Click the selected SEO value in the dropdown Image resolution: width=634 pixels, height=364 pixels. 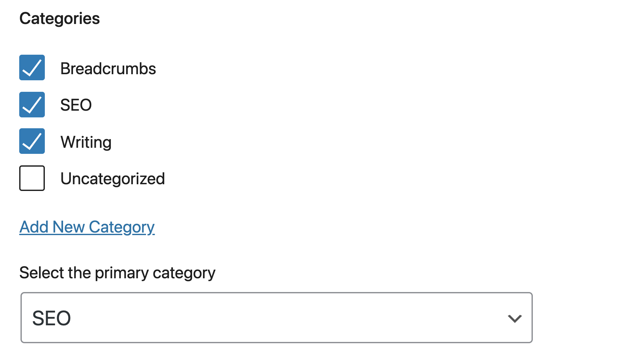(52, 318)
